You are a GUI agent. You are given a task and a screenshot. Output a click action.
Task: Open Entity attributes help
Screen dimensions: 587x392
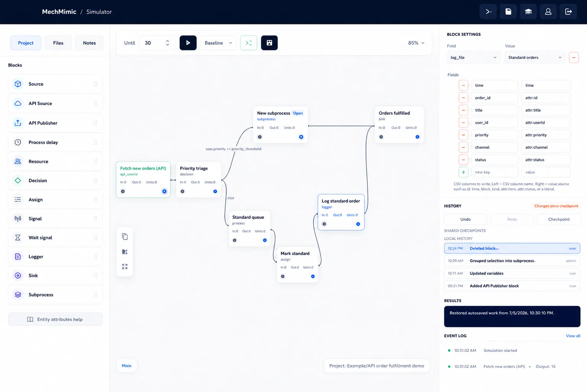point(55,319)
